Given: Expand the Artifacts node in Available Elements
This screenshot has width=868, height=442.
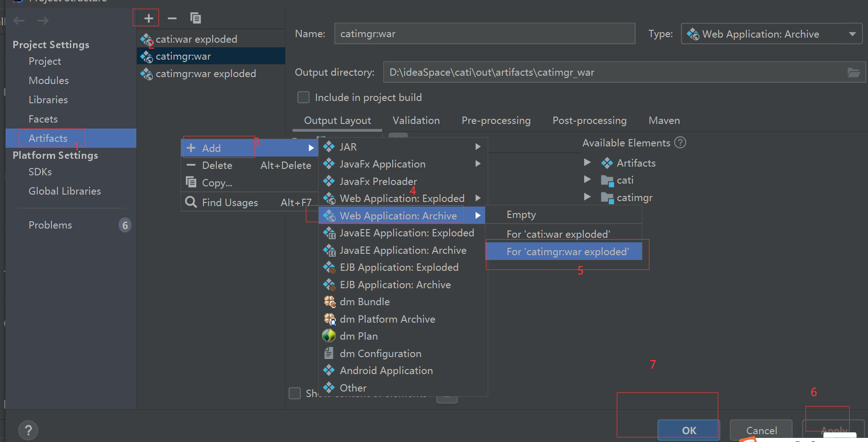Looking at the screenshot, I should coord(587,162).
